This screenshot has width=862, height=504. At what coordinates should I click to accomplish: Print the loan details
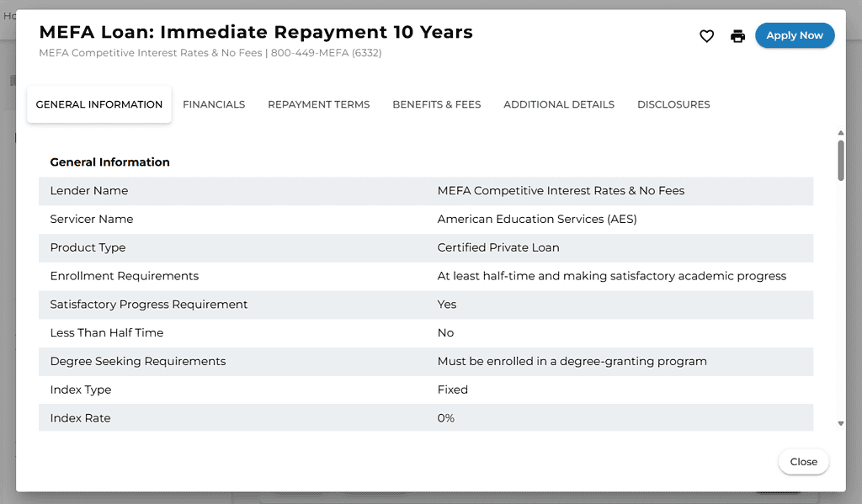(738, 36)
